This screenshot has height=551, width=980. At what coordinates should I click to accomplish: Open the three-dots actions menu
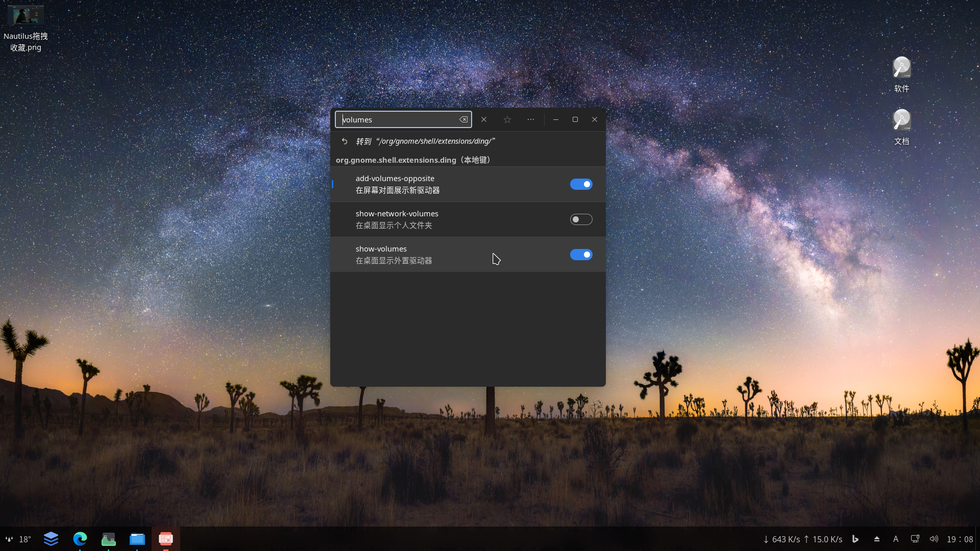point(531,119)
